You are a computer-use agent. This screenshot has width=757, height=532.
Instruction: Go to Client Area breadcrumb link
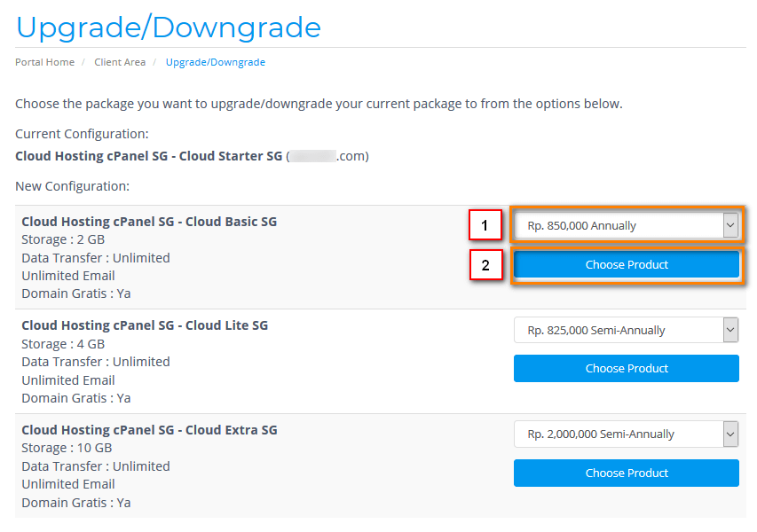tap(120, 62)
